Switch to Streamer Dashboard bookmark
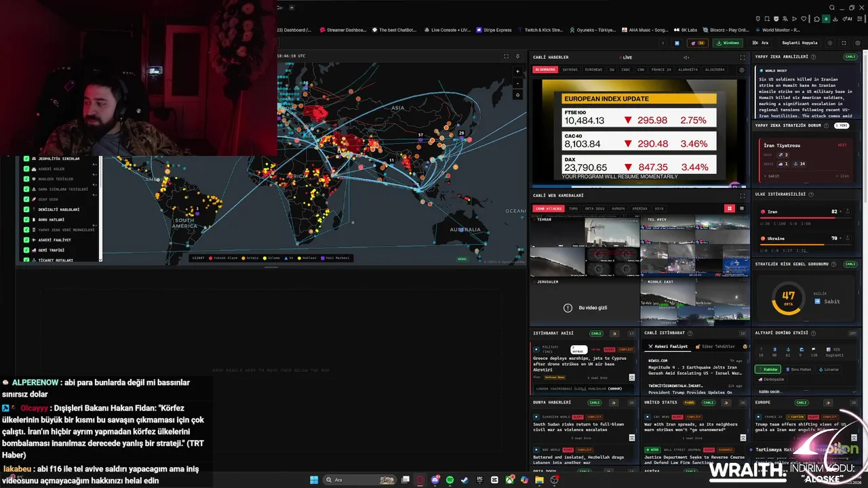 coord(342,30)
